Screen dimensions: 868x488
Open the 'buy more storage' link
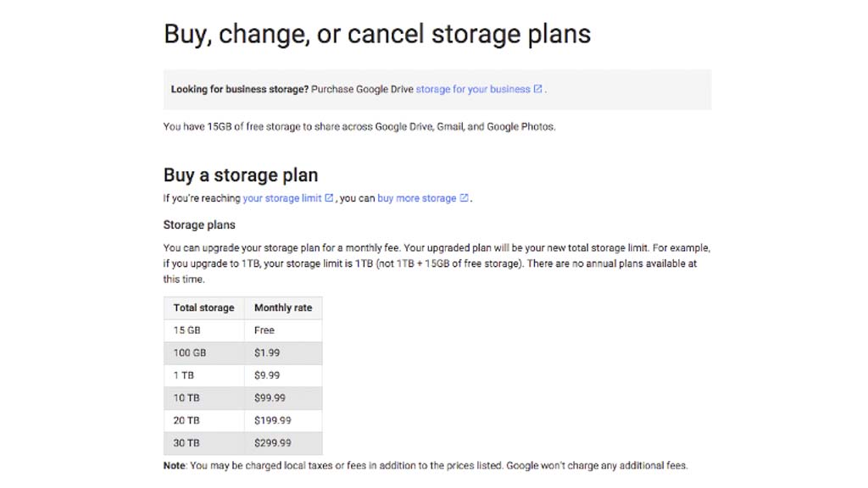click(x=416, y=198)
